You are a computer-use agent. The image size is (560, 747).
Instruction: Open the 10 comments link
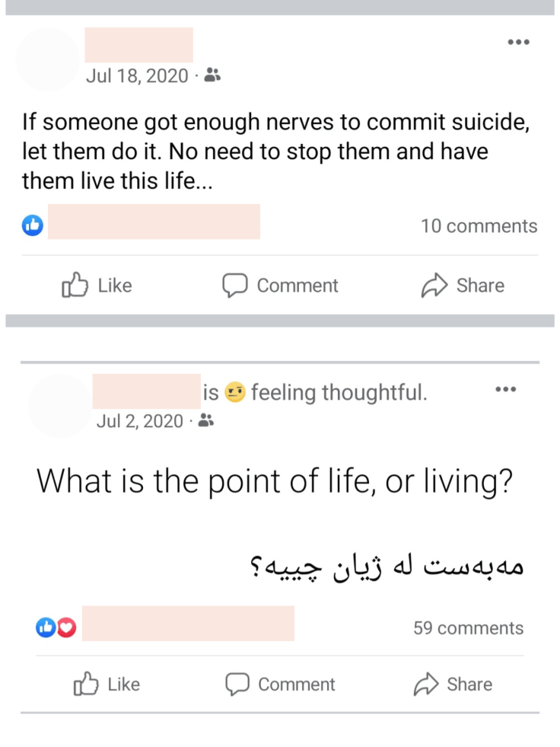(x=479, y=226)
